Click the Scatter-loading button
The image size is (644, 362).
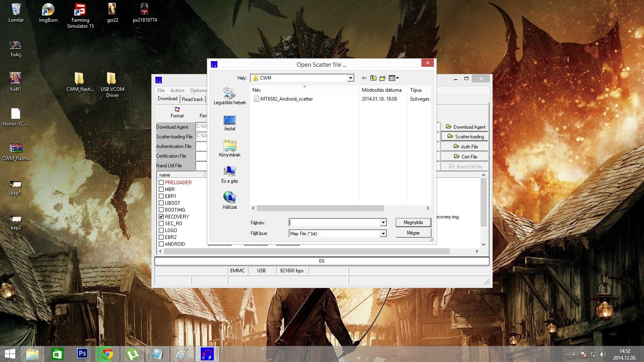pos(465,137)
